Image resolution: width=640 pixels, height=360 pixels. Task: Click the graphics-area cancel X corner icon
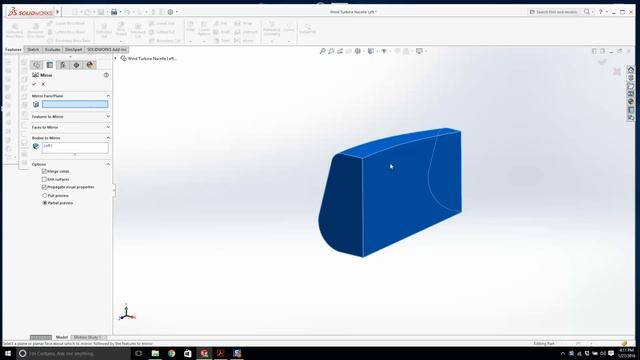click(617, 72)
